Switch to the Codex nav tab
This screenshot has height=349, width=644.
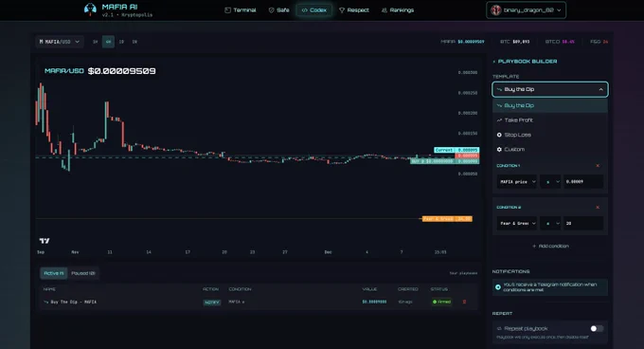point(314,9)
